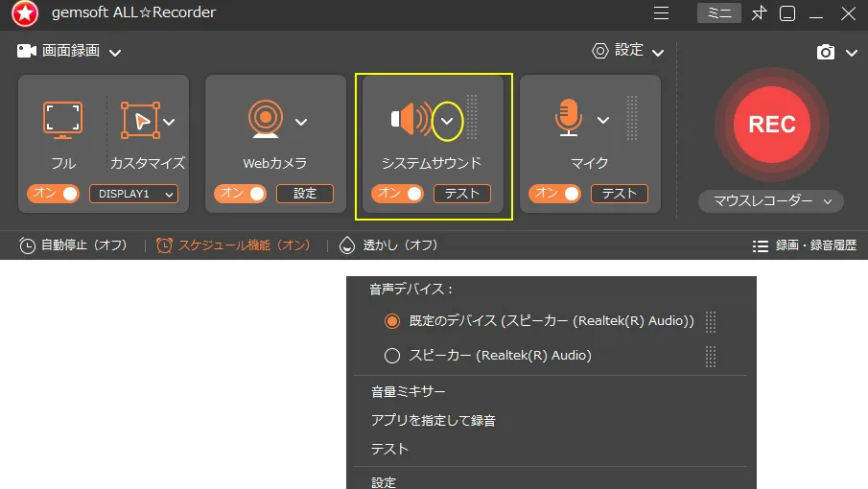Click the gemsoft red star logo
This screenshot has height=489, width=868.
tap(25, 13)
